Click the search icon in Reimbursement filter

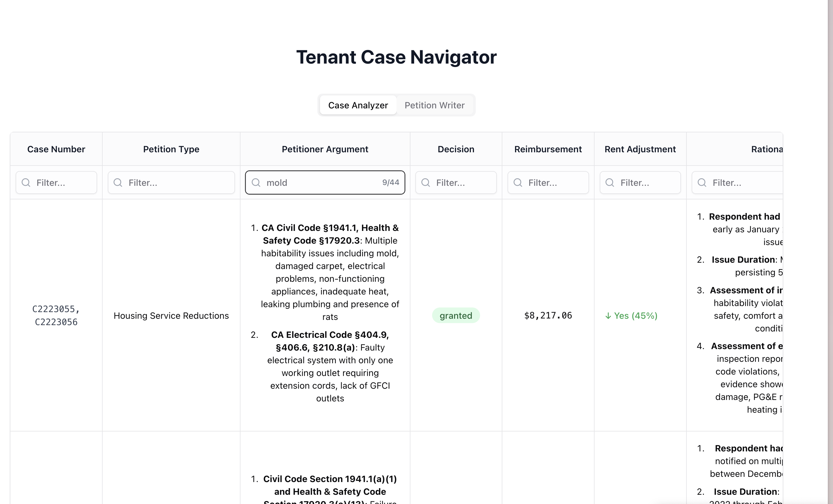click(x=518, y=183)
